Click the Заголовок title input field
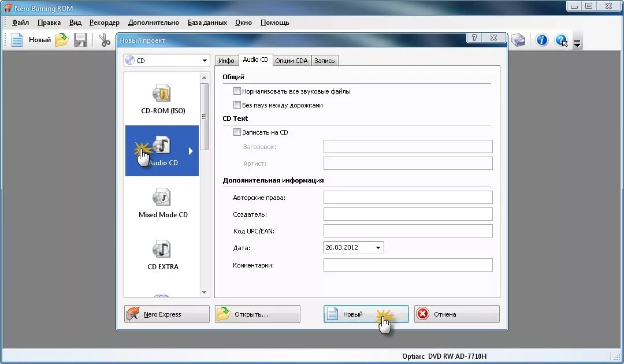The width and height of the screenshot is (624, 364). (408, 146)
